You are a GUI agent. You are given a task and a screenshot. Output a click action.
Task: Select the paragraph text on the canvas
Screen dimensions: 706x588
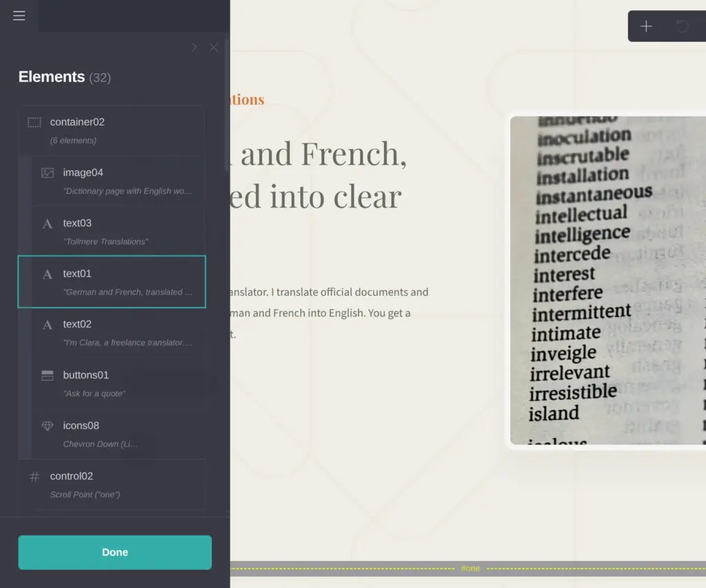[329, 313]
